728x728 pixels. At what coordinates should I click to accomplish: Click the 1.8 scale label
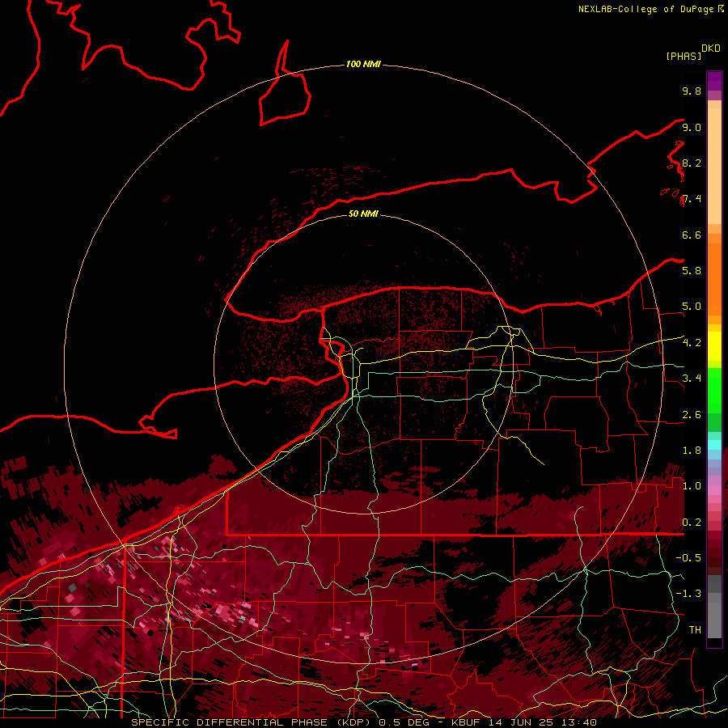(x=692, y=451)
